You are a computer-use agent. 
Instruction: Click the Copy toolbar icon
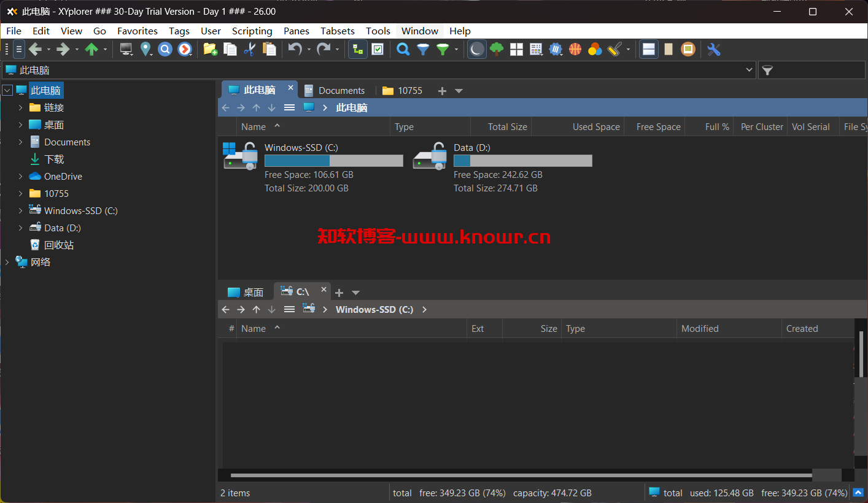coord(230,50)
